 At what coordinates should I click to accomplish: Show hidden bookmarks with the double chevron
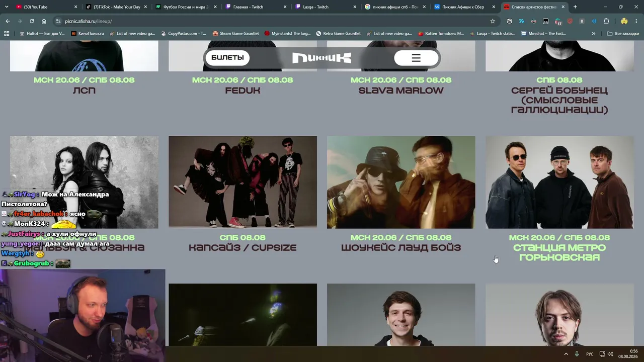click(594, 34)
